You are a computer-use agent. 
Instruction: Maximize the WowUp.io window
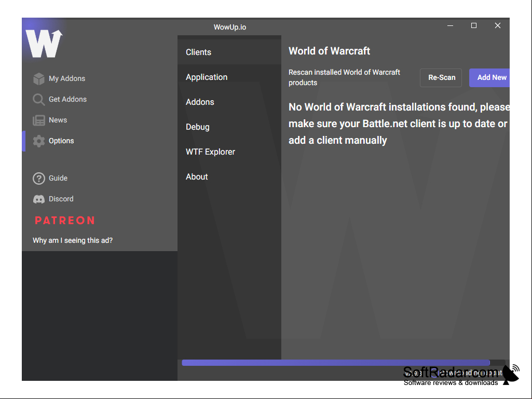pos(474,26)
